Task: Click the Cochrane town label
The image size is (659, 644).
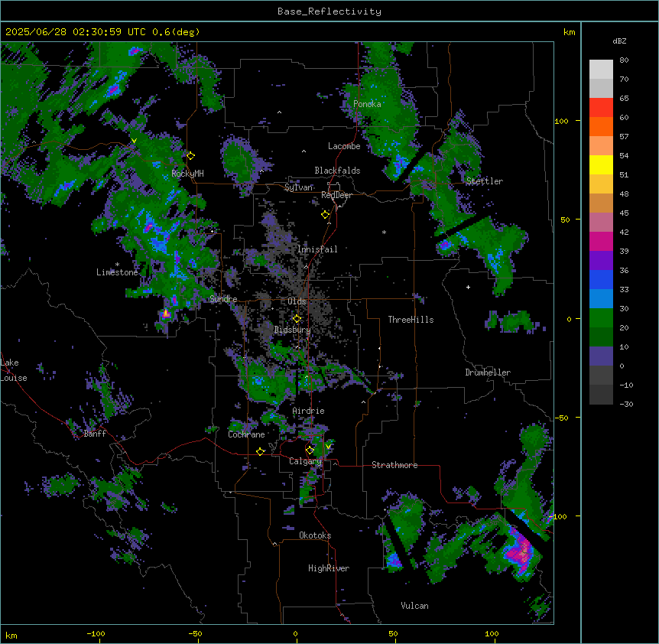Action: 246,434
